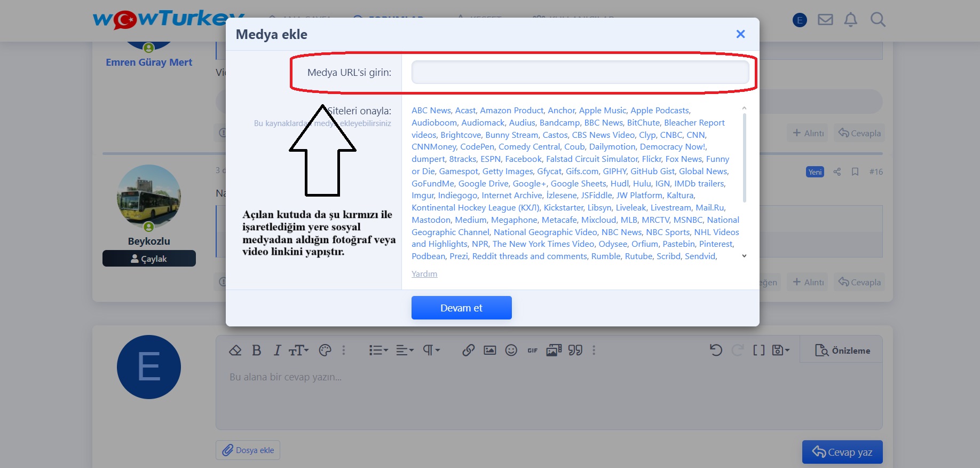980x468 pixels.
Task: Open the Pinterest site link
Action: tap(716, 244)
